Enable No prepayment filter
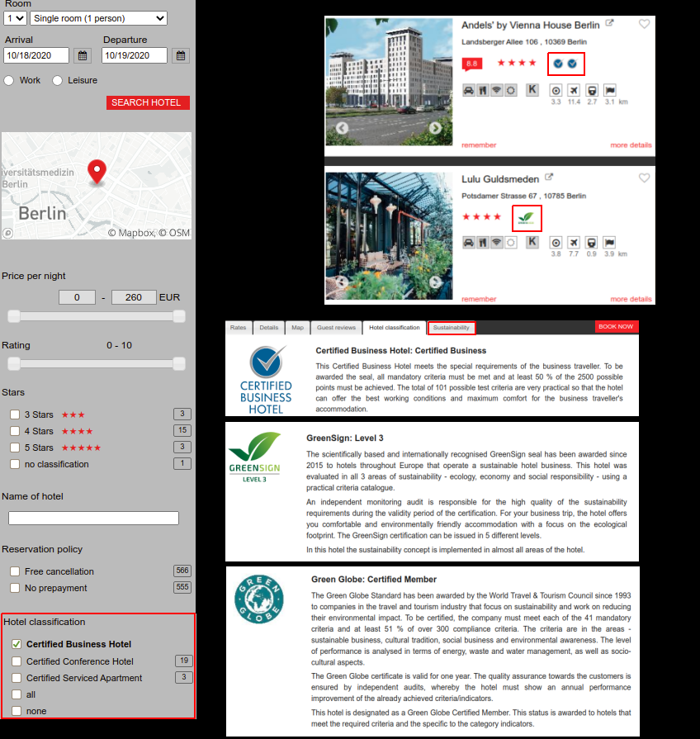Image resolution: width=700 pixels, height=739 pixels. tap(15, 588)
